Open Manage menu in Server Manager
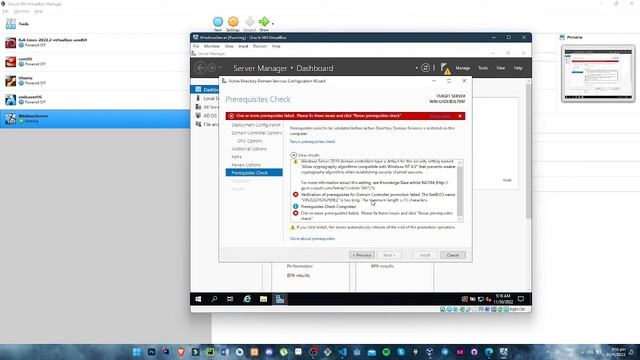 462,68
